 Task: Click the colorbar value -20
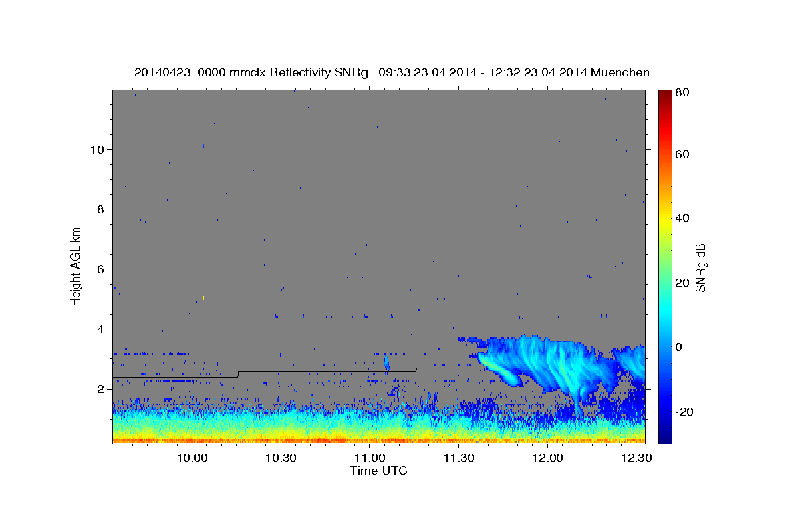(x=684, y=412)
